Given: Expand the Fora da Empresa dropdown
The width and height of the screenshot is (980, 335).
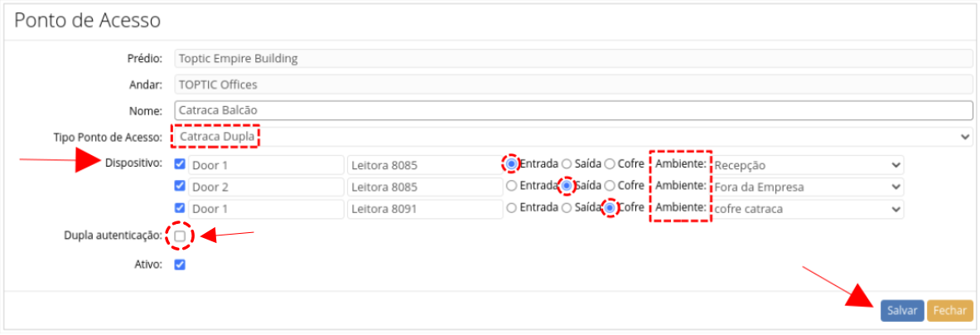Looking at the screenshot, I should [807, 187].
